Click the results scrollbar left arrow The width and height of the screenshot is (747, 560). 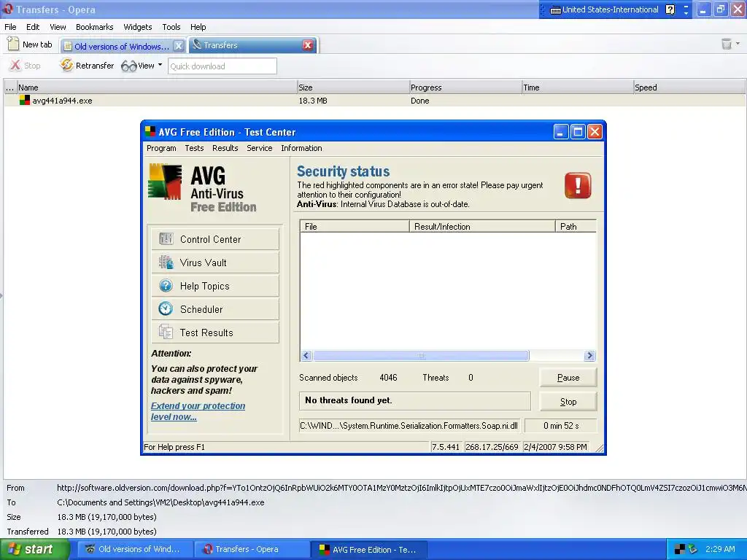click(306, 356)
